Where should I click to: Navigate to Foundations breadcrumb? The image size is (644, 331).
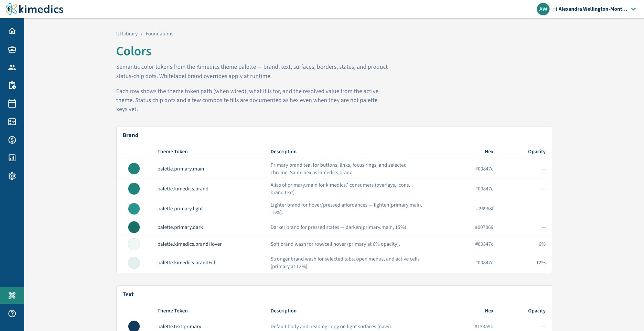(x=159, y=34)
